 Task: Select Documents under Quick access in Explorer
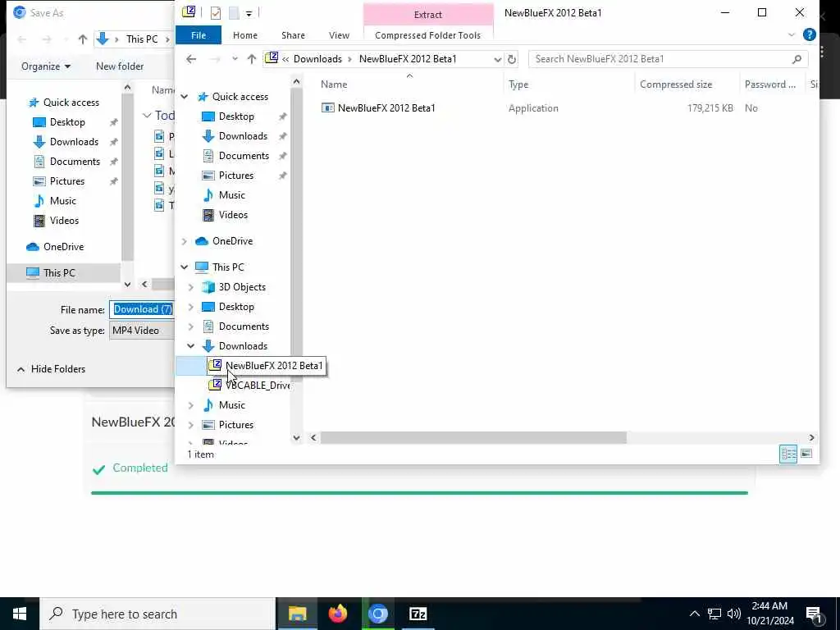coord(244,156)
